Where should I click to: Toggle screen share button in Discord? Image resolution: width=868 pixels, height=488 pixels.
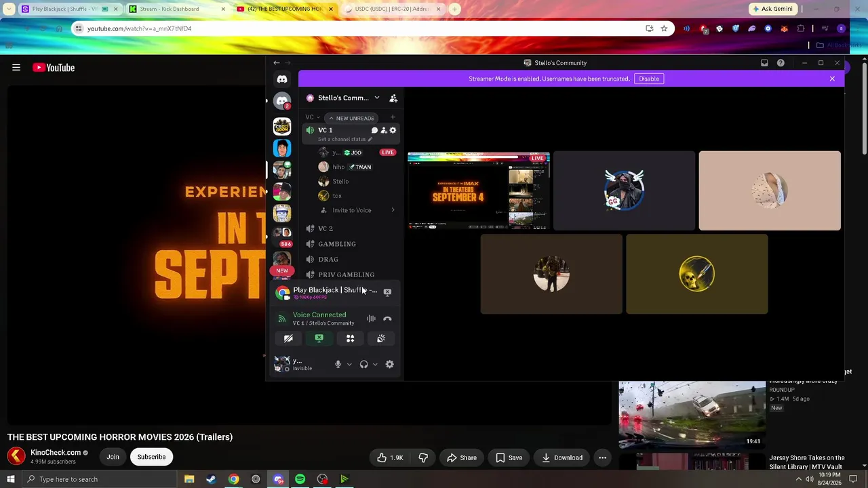pyautogui.click(x=319, y=338)
